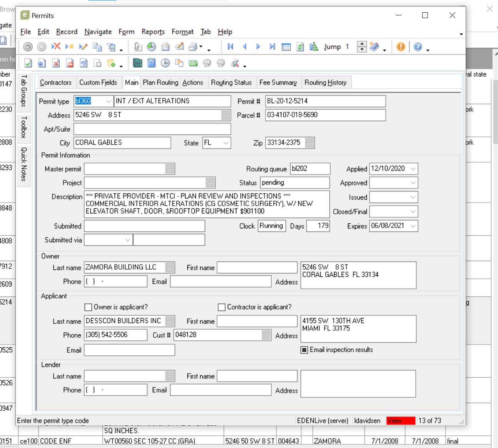498x448 pixels.
Task: Click the paperclip attachments icon
Action: coord(137,47)
